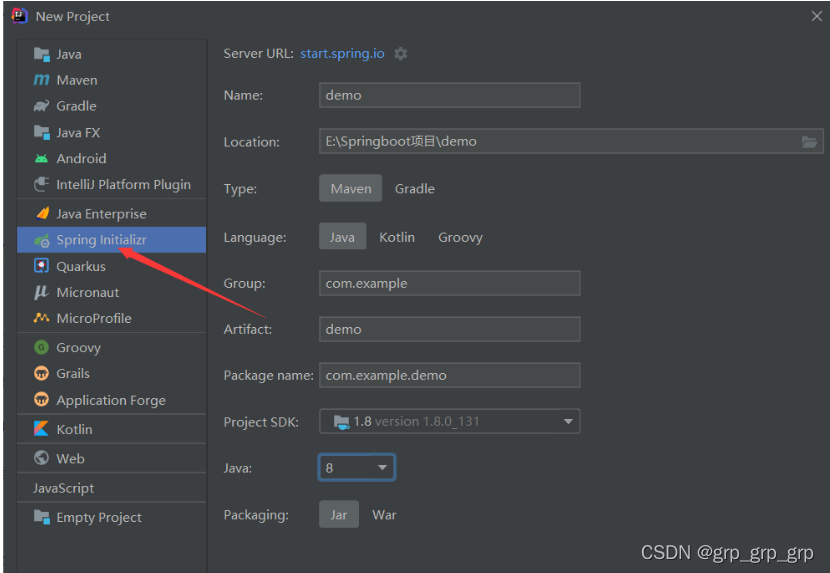Viewport: 830px width, 573px height.
Task: Open the start.spring.io link
Action: [342, 53]
